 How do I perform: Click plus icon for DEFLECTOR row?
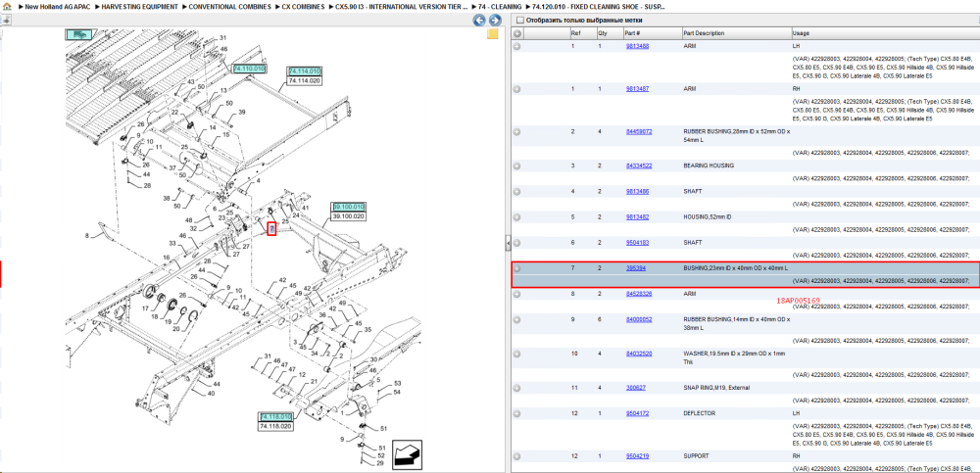pos(517,413)
